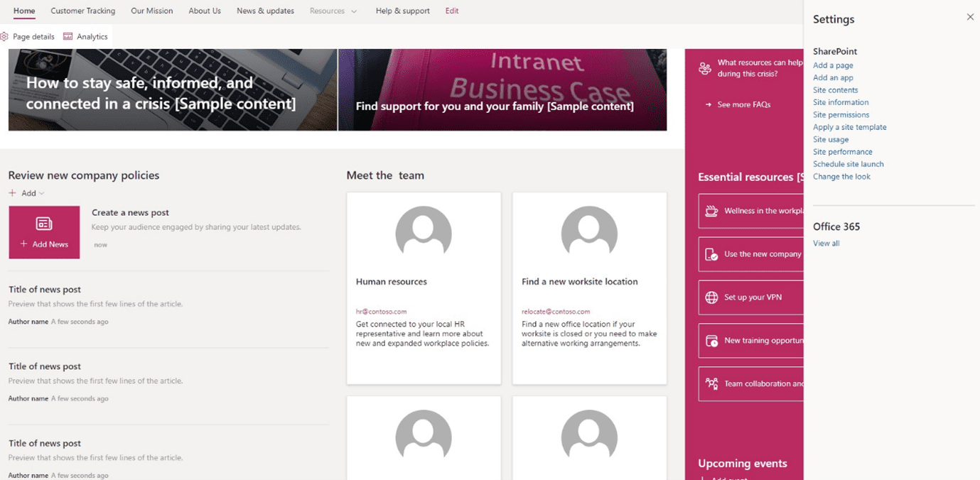Screen dimensions: 980x480
Task: Click Edit in the top navigation
Action: (x=451, y=11)
